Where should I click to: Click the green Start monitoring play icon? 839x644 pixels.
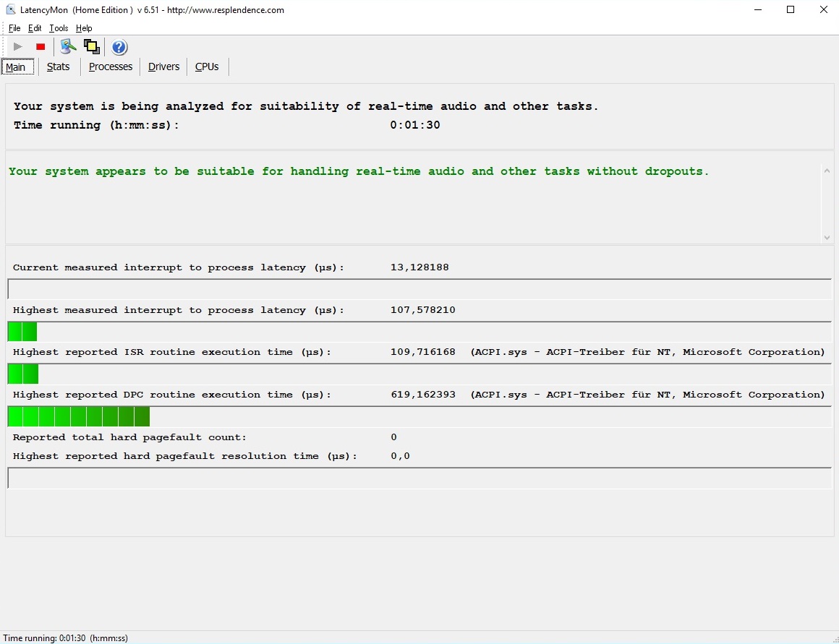18,47
